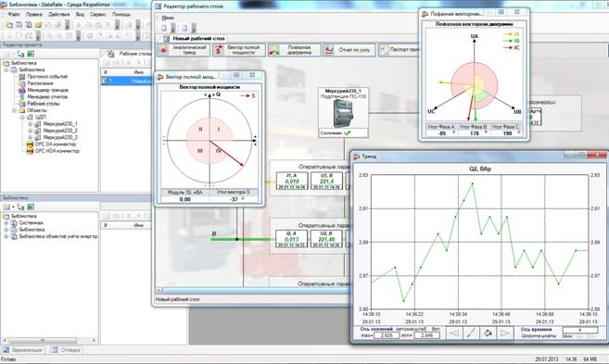This screenshot has width=609, height=364.
Task: Open the trend color fill bucket icon
Action: pyautogui.click(x=488, y=333)
